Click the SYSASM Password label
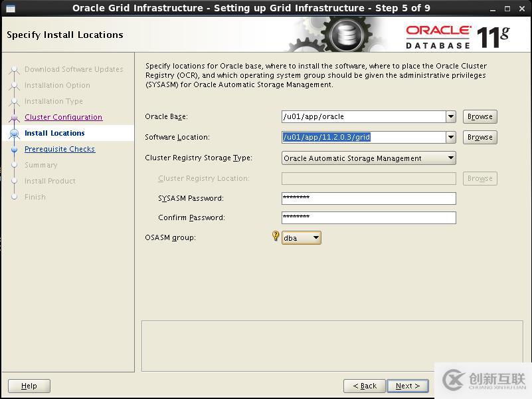 tap(191, 198)
